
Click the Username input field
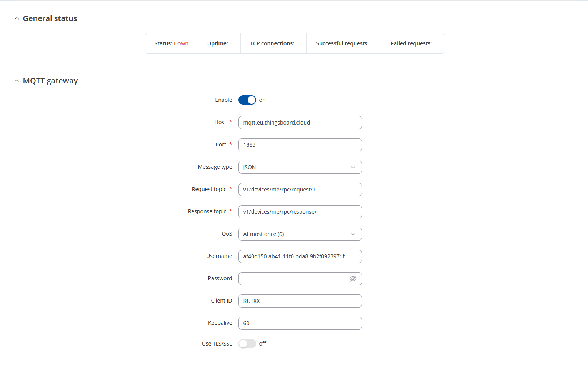pyautogui.click(x=300, y=256)
